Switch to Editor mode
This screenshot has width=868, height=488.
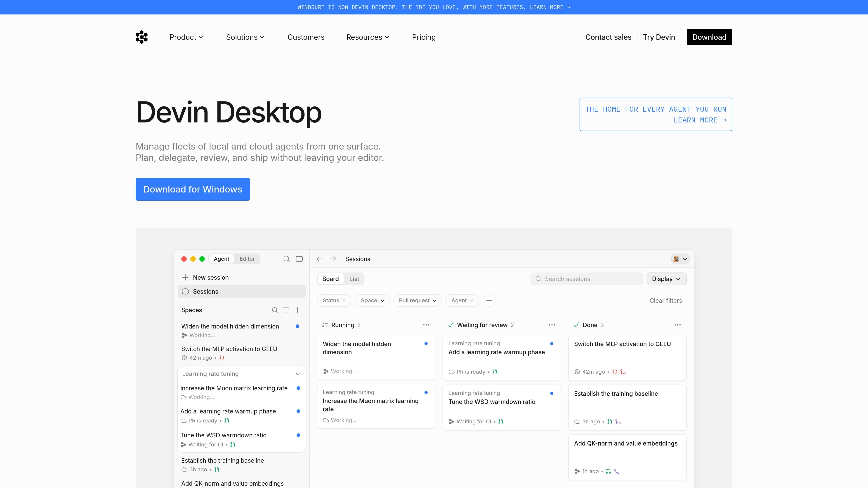click(x=247, y=259)
